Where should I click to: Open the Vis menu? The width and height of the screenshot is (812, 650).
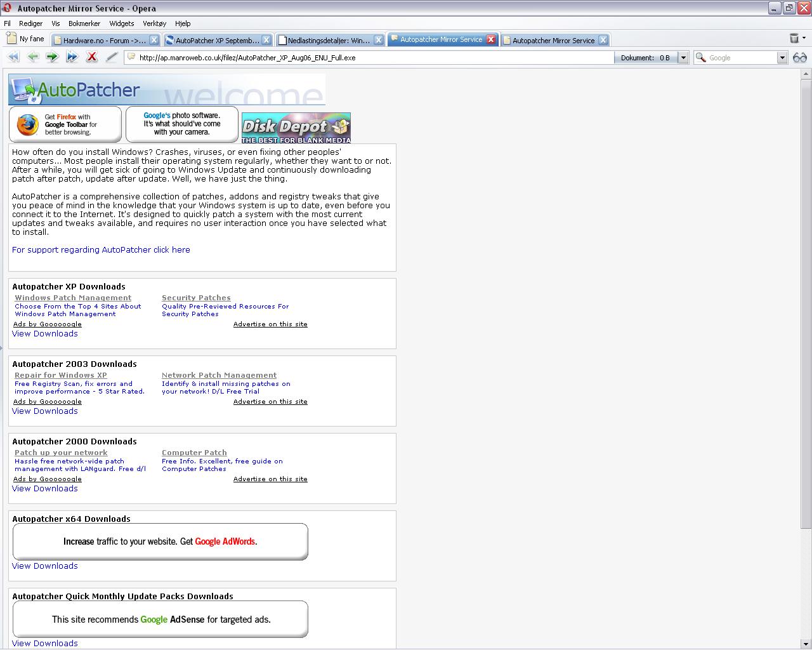pos(56,23)
